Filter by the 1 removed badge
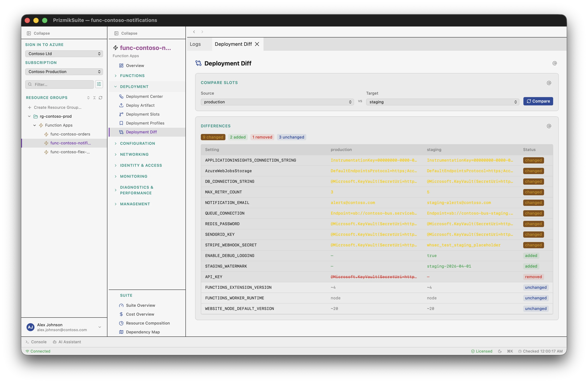The image size is (588, 383). 262,137
